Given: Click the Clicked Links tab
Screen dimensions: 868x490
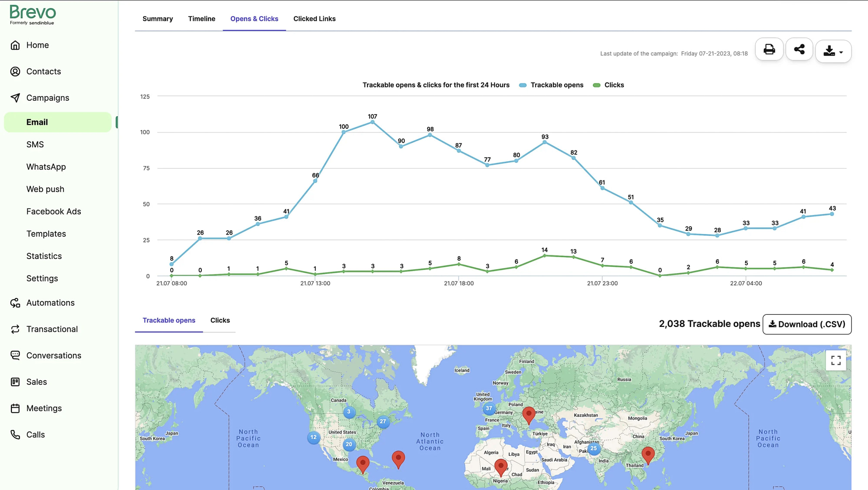Looking at the screenshot, I should pyautogui.click(x=314, y=19).
